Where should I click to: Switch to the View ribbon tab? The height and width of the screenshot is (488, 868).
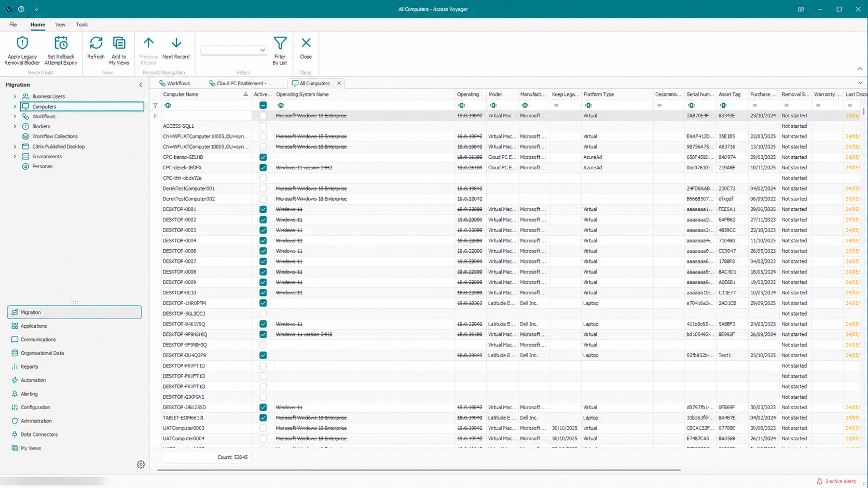[x=60, y=24]
